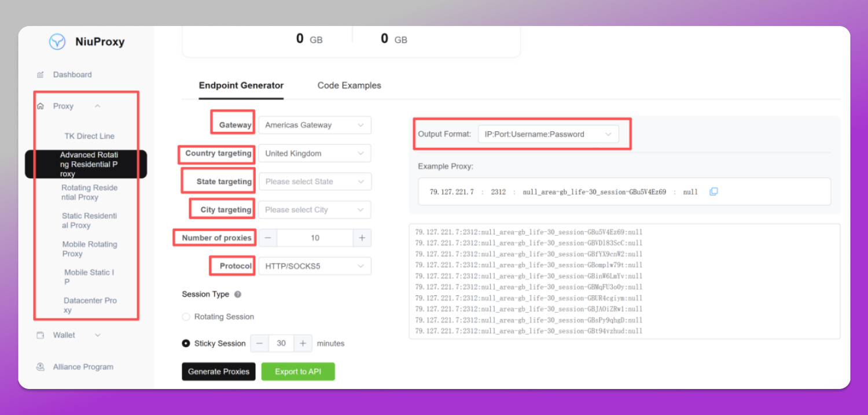This screenshot has height=415, width=868.
Task: Click the number of proxies input field
Action: [x=315, y=238]
